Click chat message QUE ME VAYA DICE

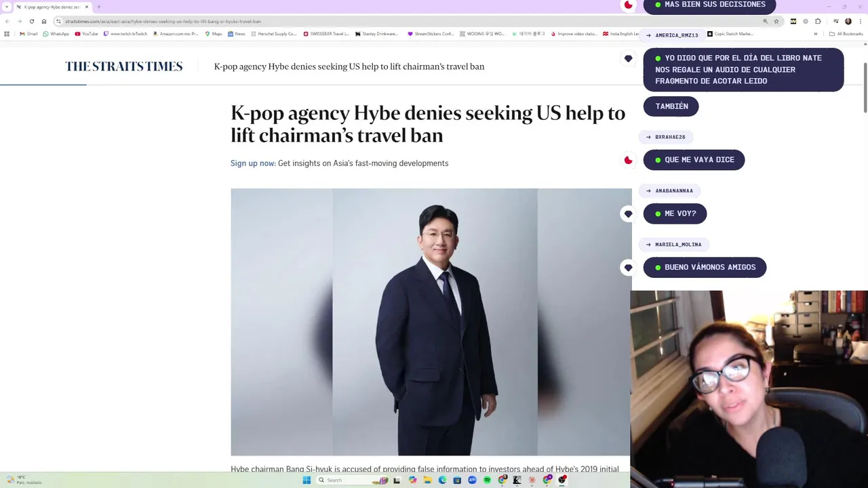pyautogui.click(x=694, y=160)
